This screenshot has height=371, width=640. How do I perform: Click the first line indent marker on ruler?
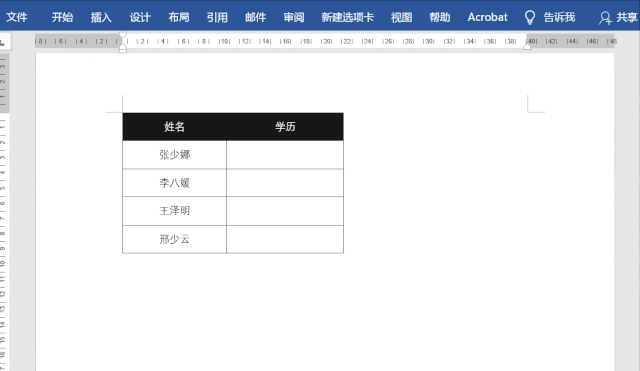(x=122, y=36)
